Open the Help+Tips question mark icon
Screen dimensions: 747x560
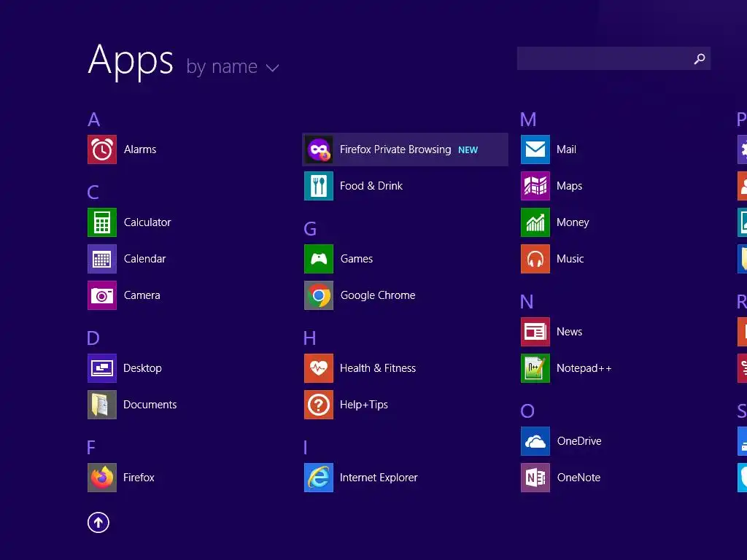pyautogui.click(x=319, y=405)
